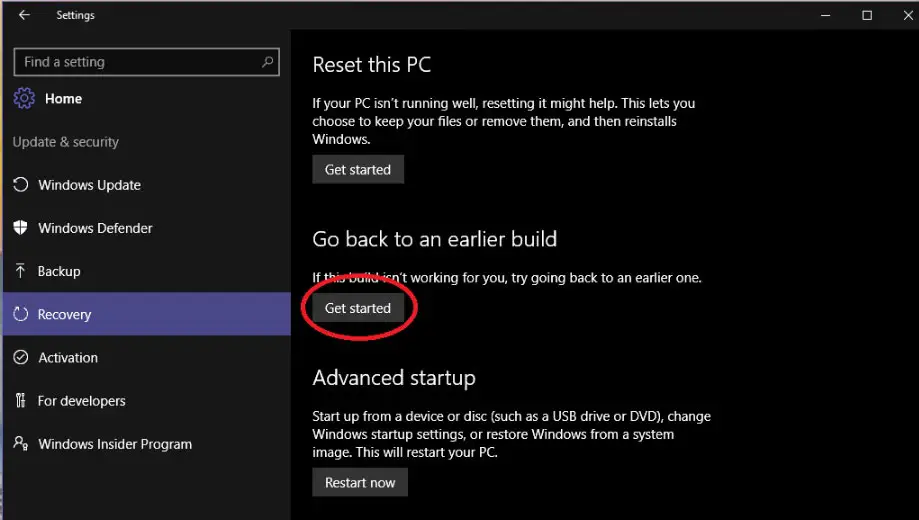The height and width of the screenshot is (520, 919).
Task: Select For developers in the sidebar
Action: [x=81, y=401]
